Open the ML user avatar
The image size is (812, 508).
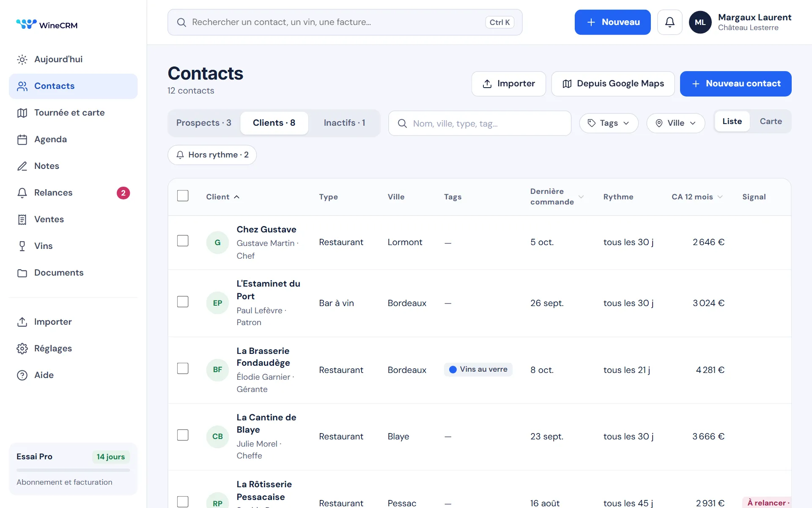pos(700,22)
